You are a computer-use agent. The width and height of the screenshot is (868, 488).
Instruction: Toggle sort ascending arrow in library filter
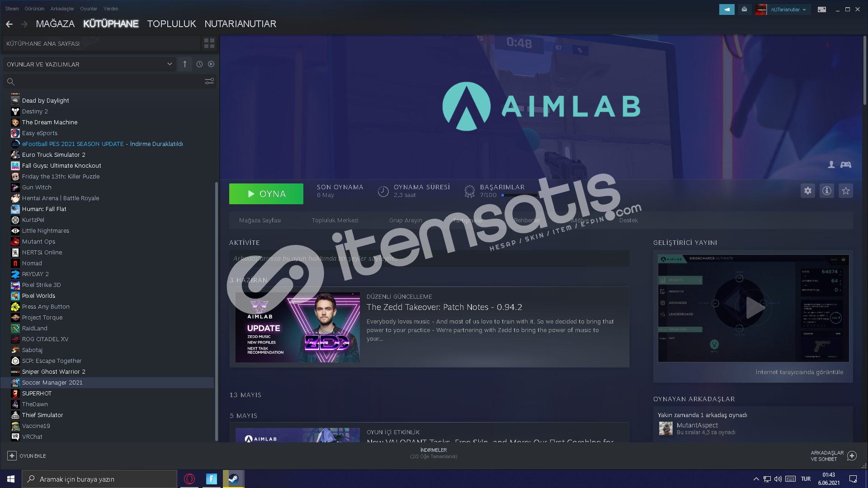[x=184, y=64]
